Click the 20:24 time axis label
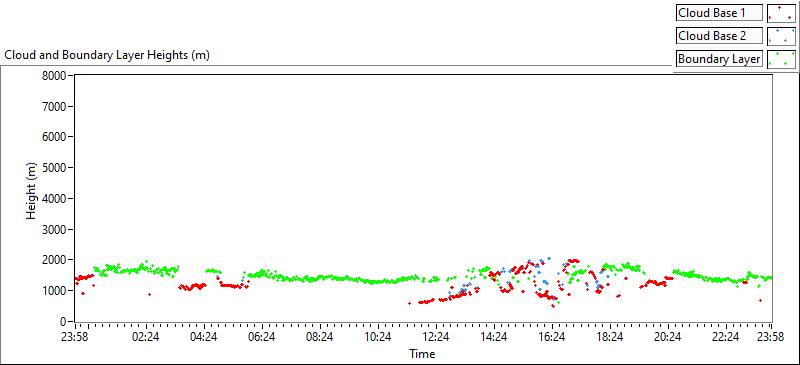800x365 pixels. [x=667, y=337]
